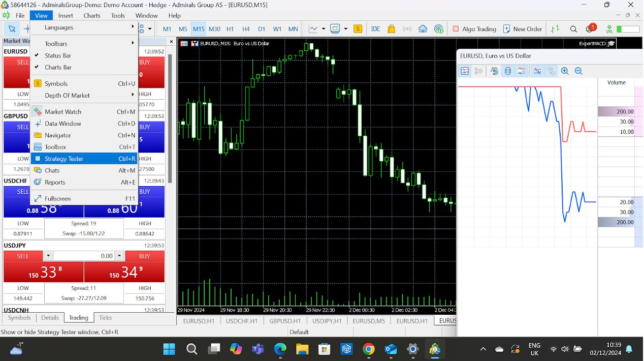Screen dimensions: 644x361
Task: Zoom in on Depth of Market chart
Action: coord(565,71)
